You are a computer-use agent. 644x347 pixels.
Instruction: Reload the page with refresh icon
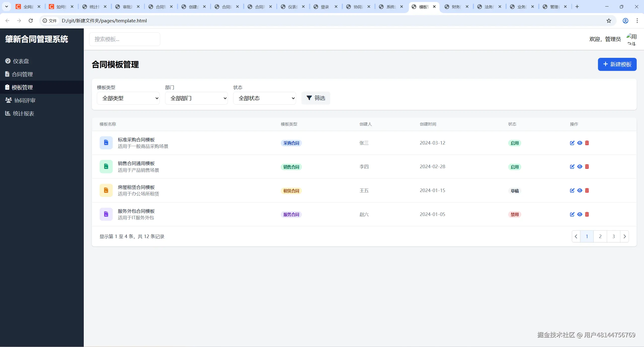(x=31, y=21)
